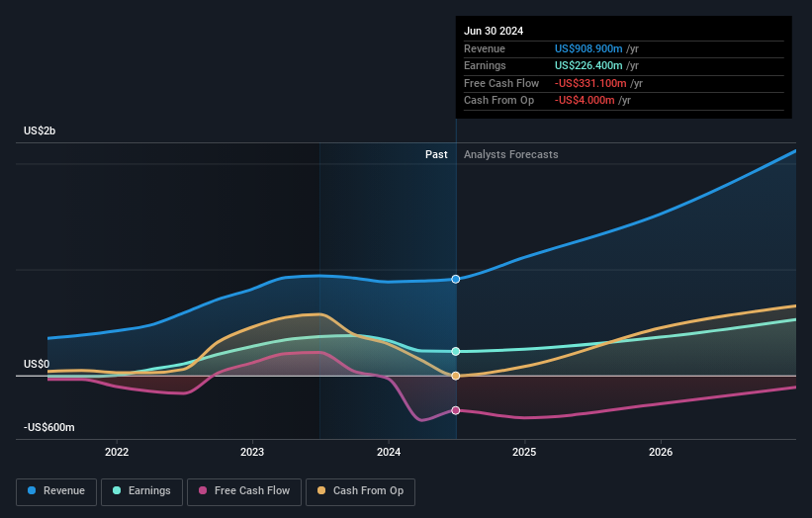Click the Analysts Forecasts label
Viewport: 812px width, 518px height.
[510, 155]
